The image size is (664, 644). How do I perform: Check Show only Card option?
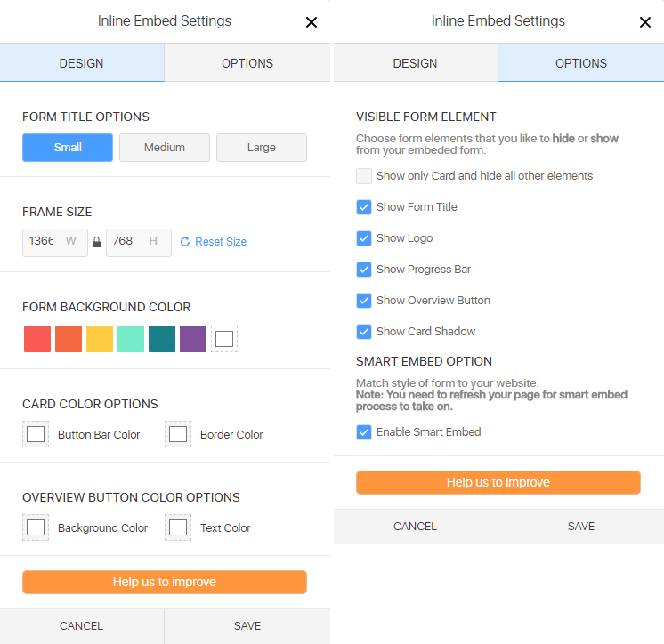364,176
